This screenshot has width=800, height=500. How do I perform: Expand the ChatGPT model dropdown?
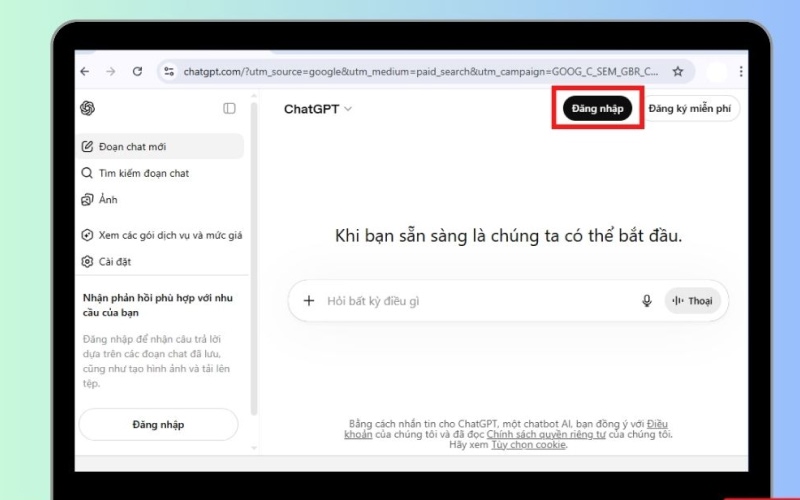click(318, 109)
